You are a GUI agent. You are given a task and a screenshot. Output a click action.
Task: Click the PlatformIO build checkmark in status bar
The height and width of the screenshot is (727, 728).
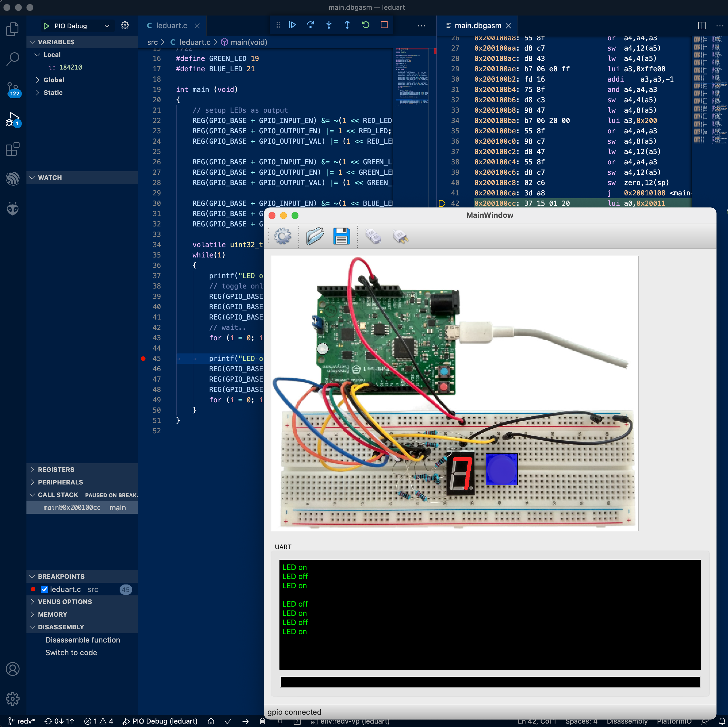click(228, 721)
